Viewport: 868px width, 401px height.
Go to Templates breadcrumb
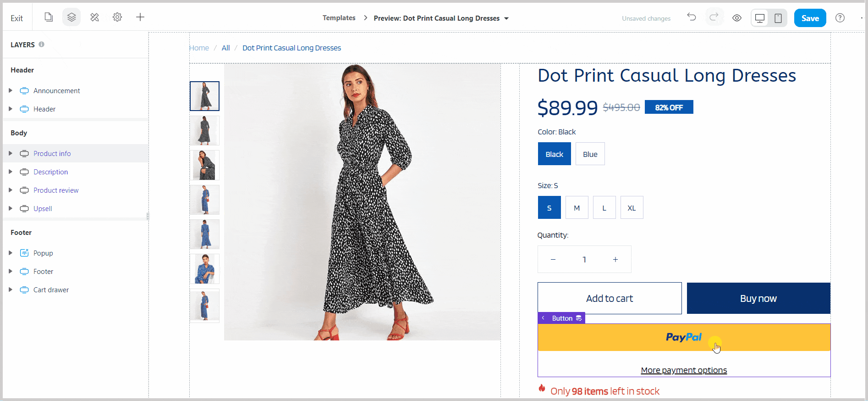pyautogui.click(x=339, y=18)
